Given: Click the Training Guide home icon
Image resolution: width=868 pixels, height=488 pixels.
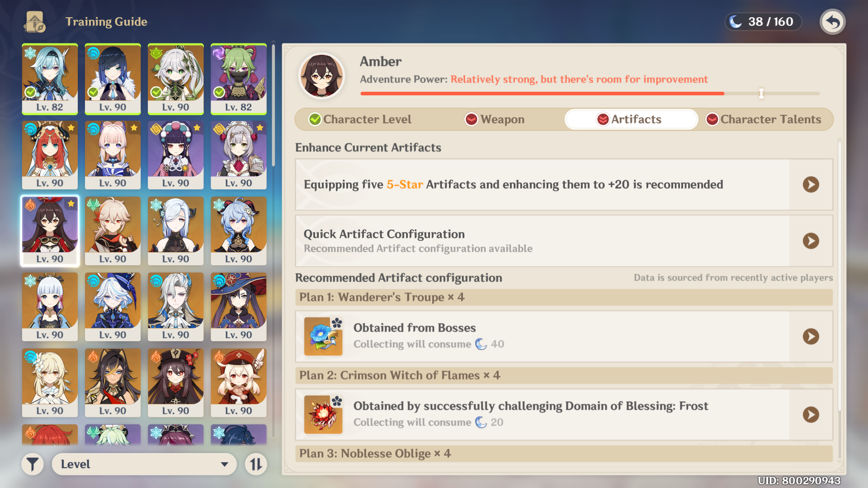Looking at the screenshot, I should click(35, 22).
